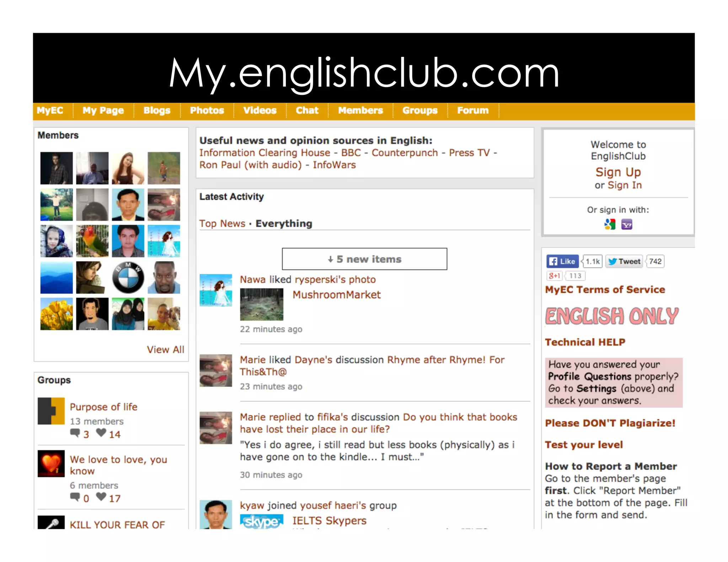Open Information Clearing House link
The height and width of the screenshot is (562, 728).
pos(265,153)
